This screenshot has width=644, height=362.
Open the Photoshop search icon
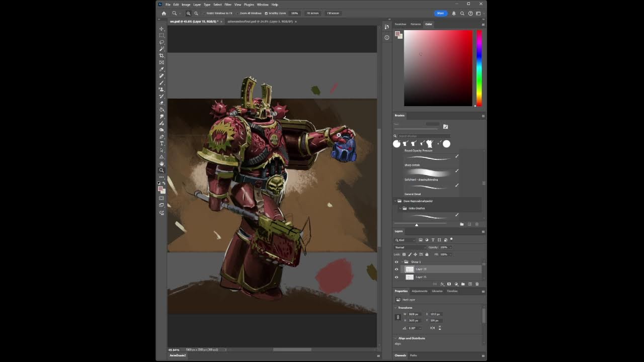click(462, 14)
